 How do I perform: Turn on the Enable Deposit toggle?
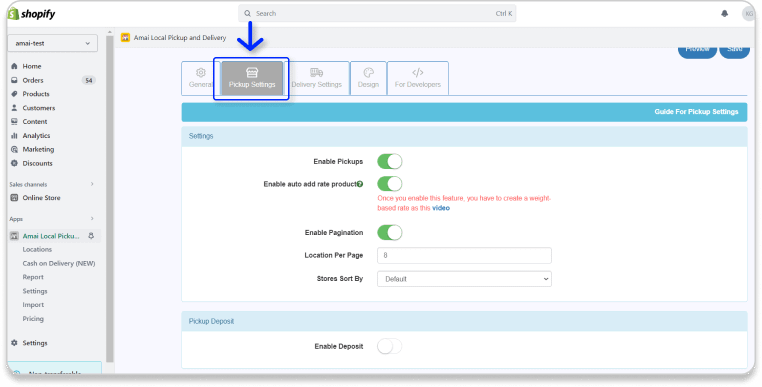(390, 346)
